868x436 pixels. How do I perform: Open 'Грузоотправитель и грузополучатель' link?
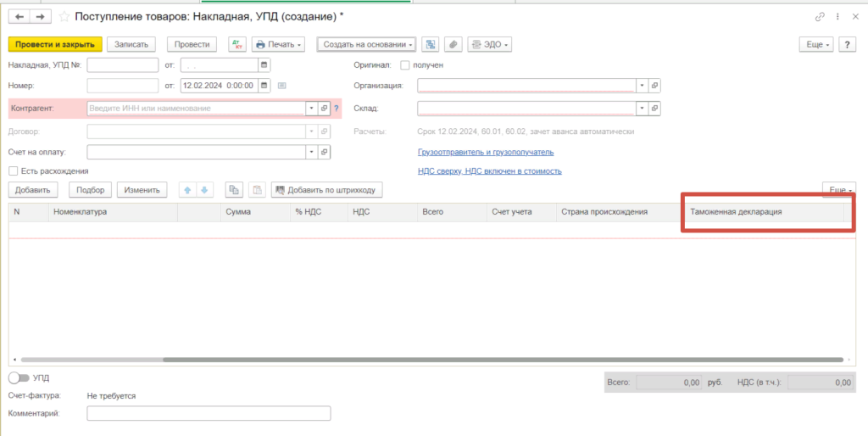point(485,152)
